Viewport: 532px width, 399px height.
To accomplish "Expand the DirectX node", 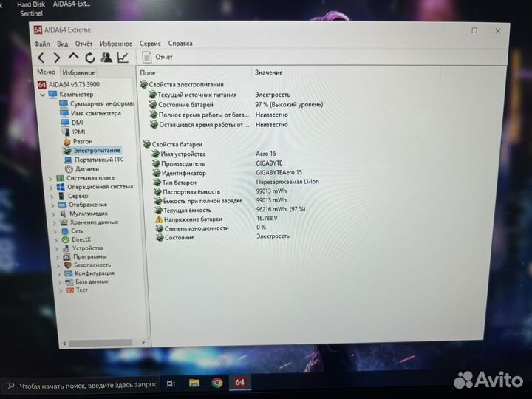I will [x=57, y=240].
